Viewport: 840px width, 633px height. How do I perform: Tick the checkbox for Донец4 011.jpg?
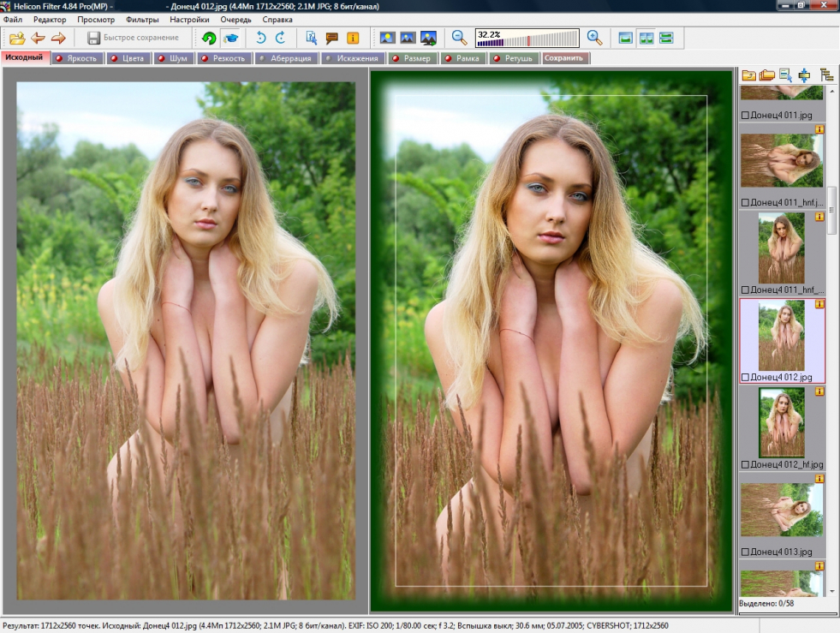pos(745,114)
